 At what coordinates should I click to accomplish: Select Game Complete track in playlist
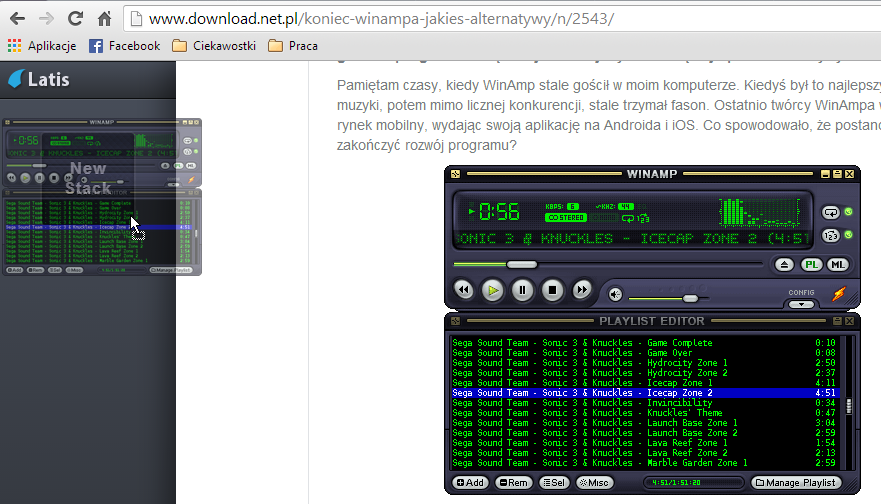pos(644,343)
